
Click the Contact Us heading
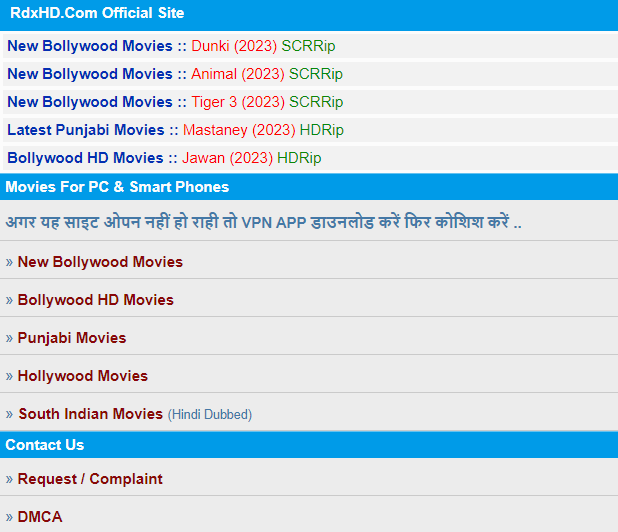(45, 445)
